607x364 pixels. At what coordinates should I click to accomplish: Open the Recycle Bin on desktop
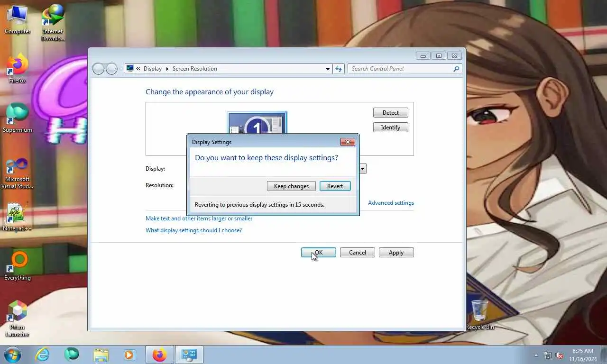479,315
